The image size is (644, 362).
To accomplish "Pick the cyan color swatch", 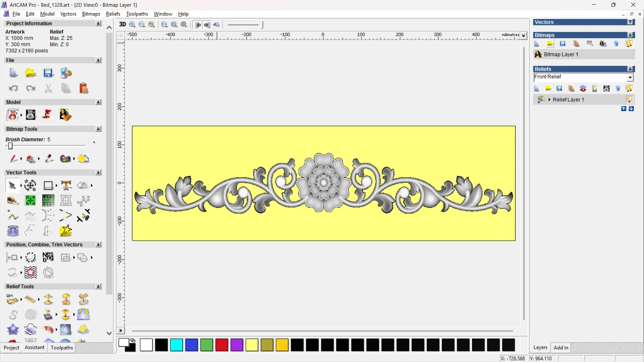I will [x=176, y=345].
